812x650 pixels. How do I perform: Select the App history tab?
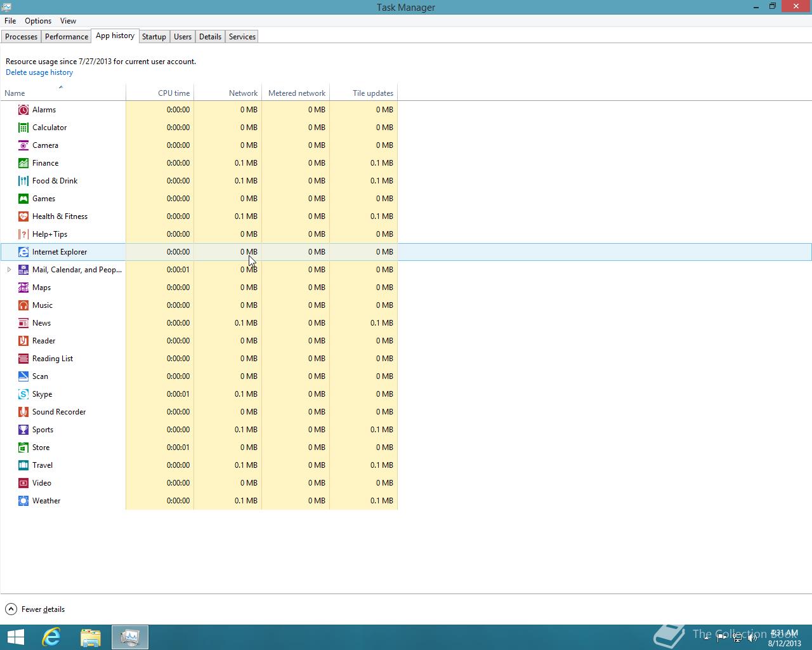[115, 36]
